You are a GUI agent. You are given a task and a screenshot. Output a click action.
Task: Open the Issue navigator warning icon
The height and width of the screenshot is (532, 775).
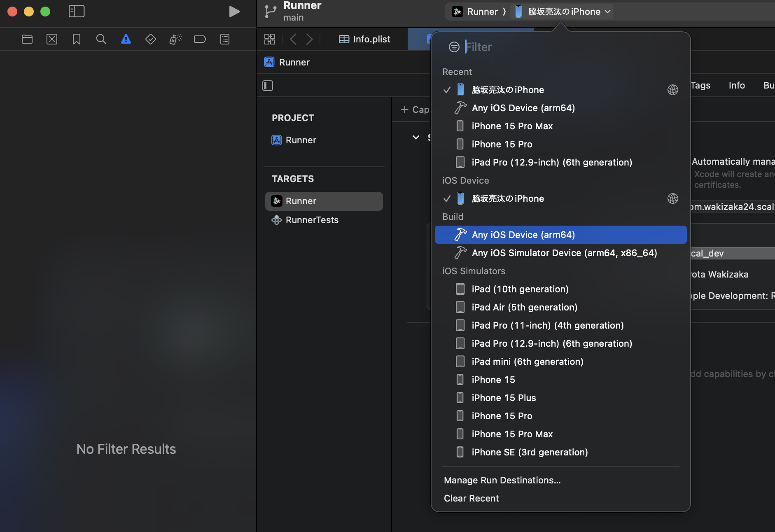tap(126, 39)
